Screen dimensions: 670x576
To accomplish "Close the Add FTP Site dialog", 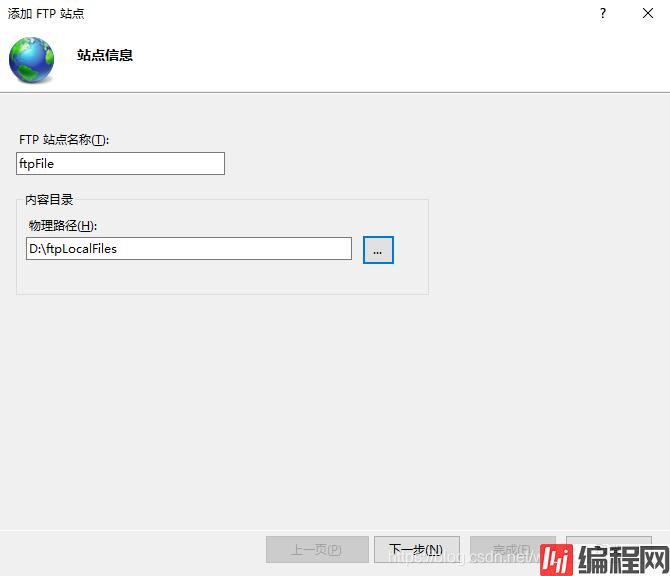I will coord(648,13).
